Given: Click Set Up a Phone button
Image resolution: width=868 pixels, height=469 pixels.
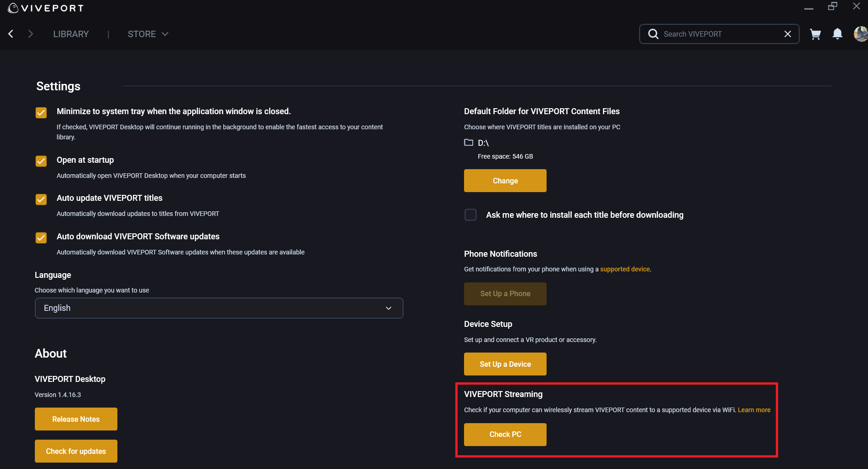Looking at the screenshot, I should click(505, 294).
